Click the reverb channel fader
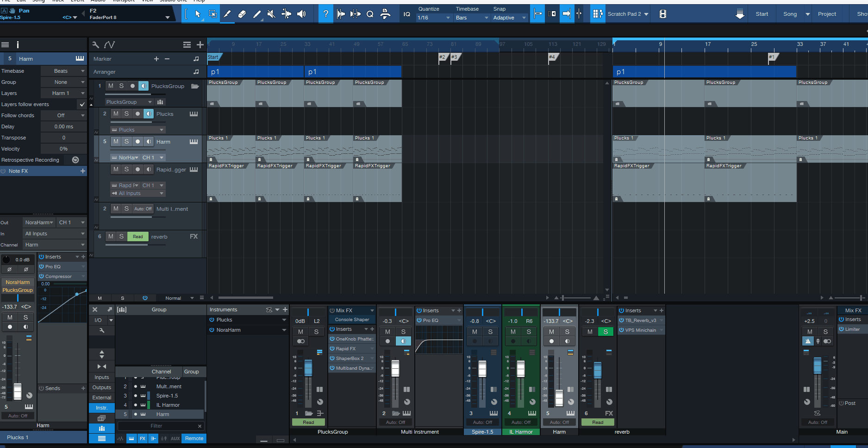The width and height of the screenshot is (868, 448). click(x=598, y=370)
